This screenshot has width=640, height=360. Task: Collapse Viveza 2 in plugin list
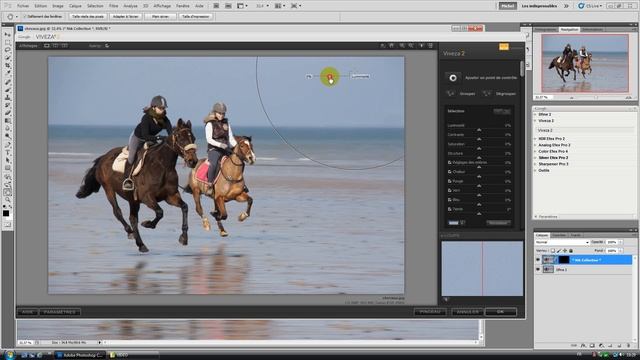click(x=535, y=121)
